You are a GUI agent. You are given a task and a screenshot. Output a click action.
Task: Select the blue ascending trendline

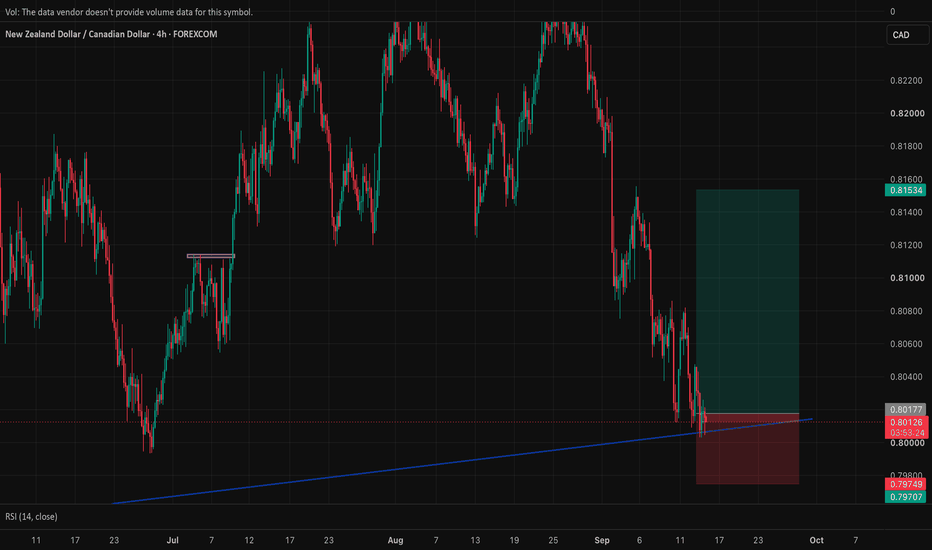coord(464,461)
